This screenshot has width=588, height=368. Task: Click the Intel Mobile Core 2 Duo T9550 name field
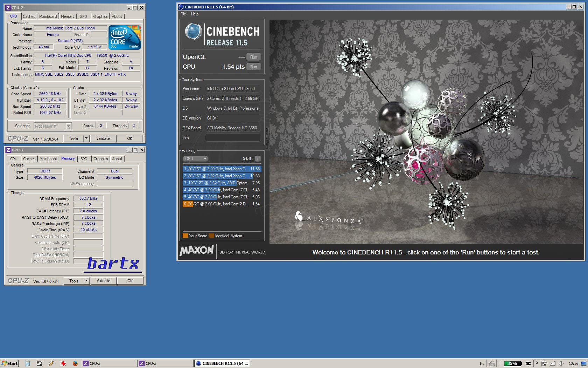pyautogui.click(x=70, y=28)
